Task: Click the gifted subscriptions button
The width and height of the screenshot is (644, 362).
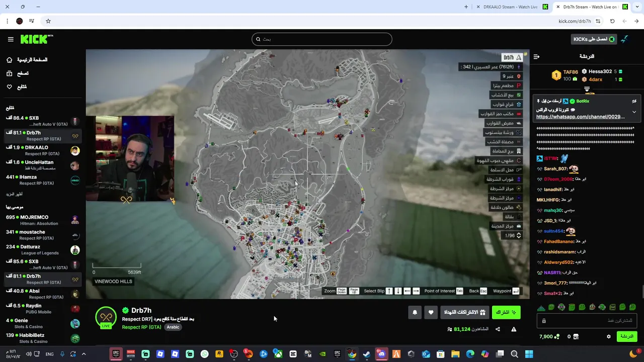Action: pyautogui.click(x=464, y=312)
